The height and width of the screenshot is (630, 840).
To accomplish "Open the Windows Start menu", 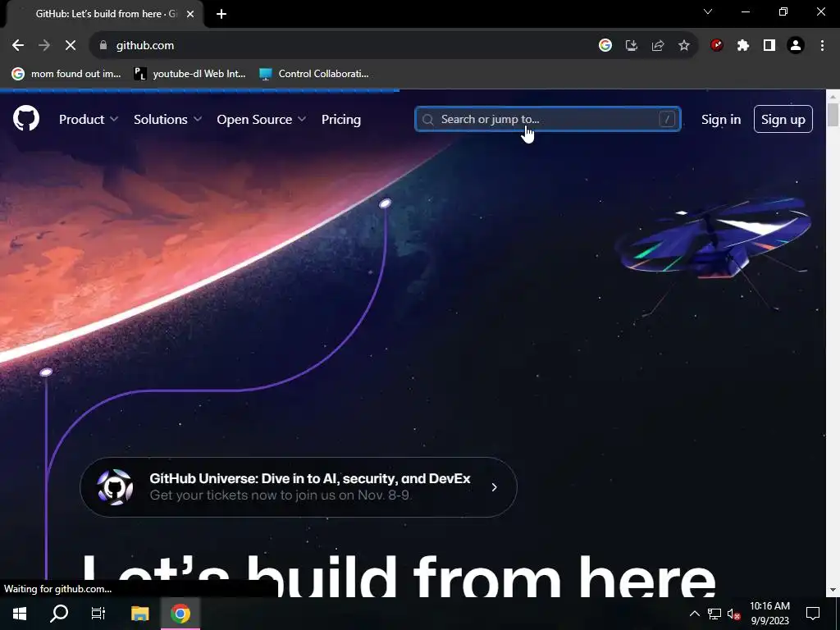I will click(x=20, y=614).
